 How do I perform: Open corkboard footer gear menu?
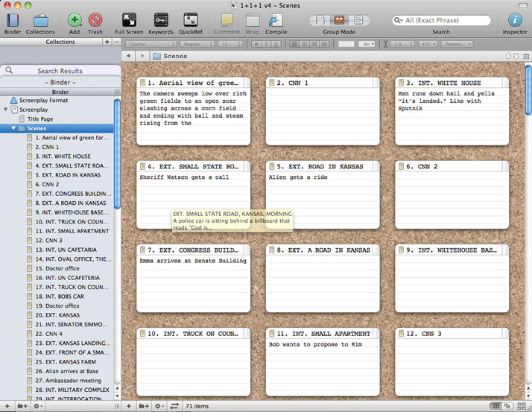(159, 406)
